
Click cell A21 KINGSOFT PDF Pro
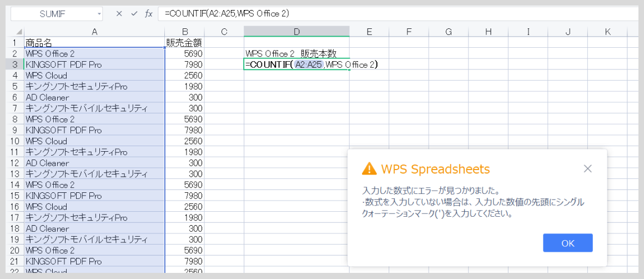coord(94,261)
